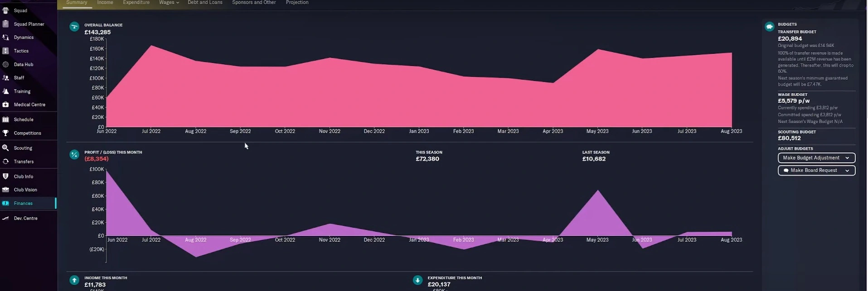The height and width of the screenshot is (291, 868).
Task: Open Transfers using its arrows icon
Action: (5, 162)
